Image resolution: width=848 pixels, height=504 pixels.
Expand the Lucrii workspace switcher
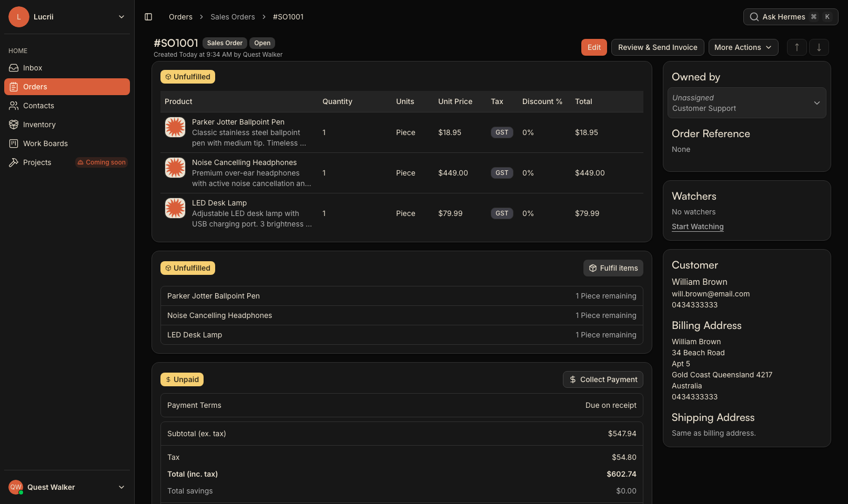(67, 17)
